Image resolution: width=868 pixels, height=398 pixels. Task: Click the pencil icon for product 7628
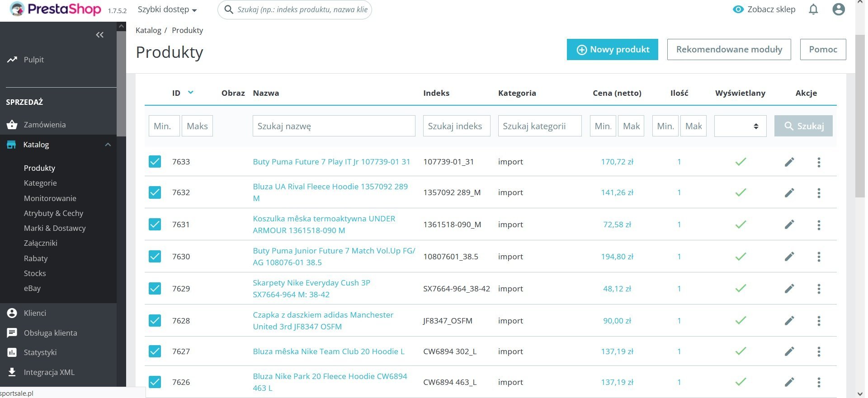click(x=789, y=321)
